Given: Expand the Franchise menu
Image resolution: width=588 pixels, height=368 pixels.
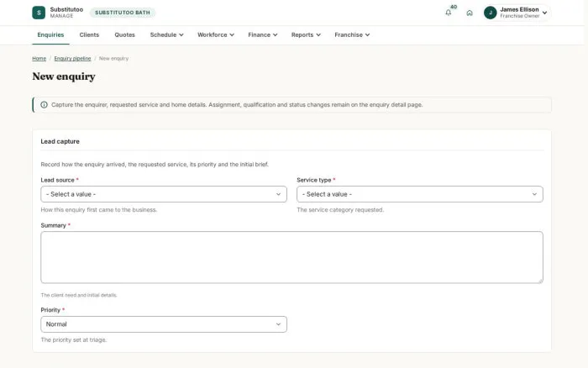Looking at the screenshot, I should pyautogui.click(x=352, y=35).
